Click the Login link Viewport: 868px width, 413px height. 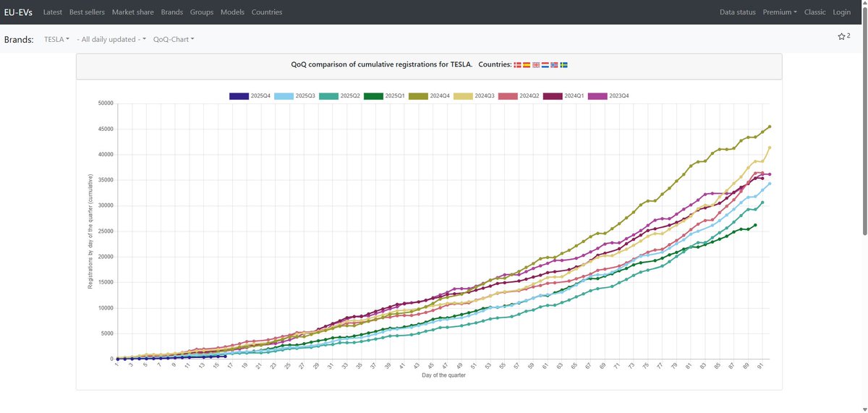coord(841,12)
